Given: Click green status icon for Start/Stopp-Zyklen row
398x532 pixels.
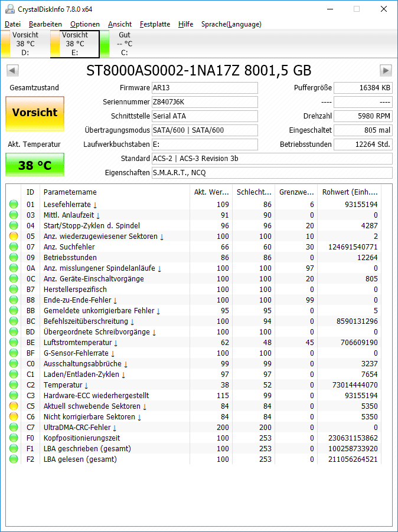Looking at the screenshot, I should pos(14,226).
